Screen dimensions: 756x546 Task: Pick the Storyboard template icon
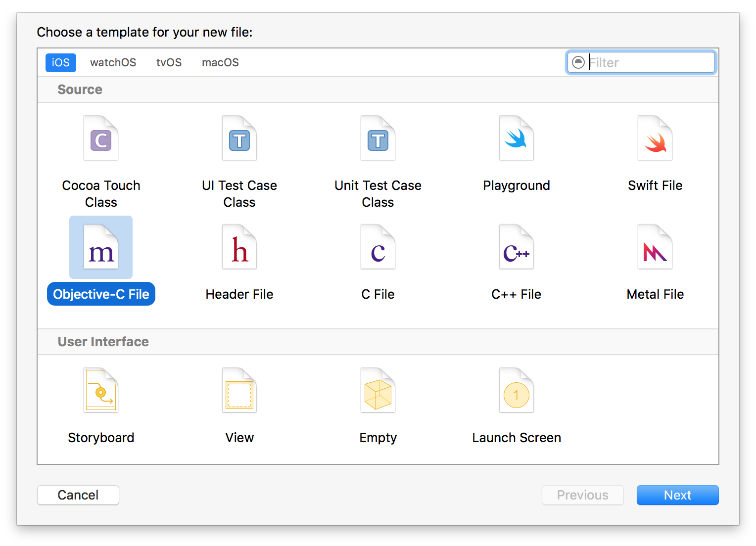(x=101, y=390)
